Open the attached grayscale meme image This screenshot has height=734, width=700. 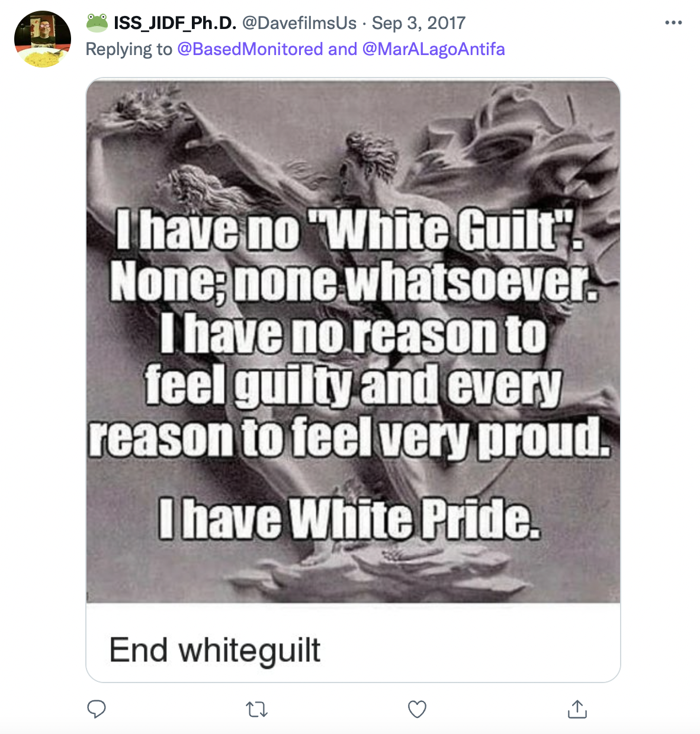coord(353,340)
